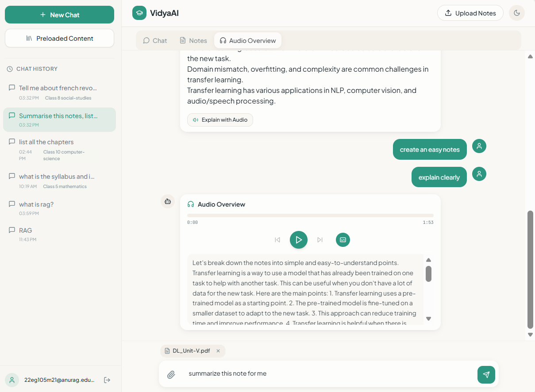Click the chat icon next to 'list all the chapters'
The width and height of the screenshot is (535, 392).
click(12, 142)
